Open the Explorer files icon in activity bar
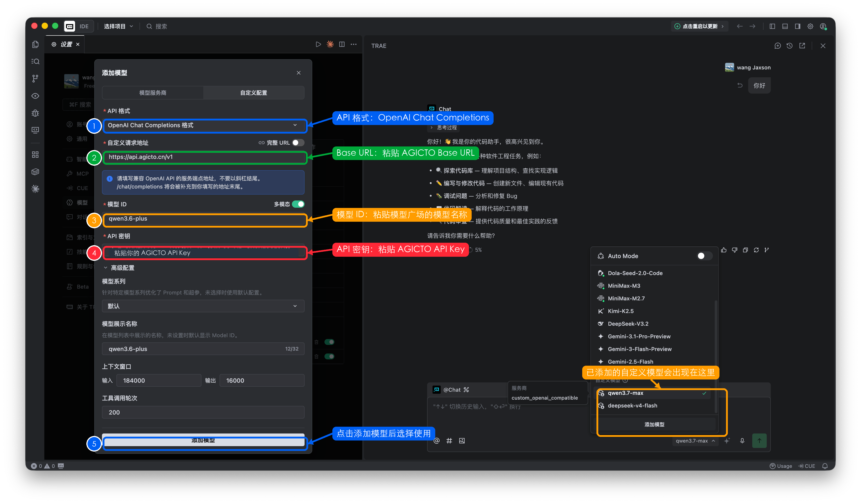 [35, 44]
